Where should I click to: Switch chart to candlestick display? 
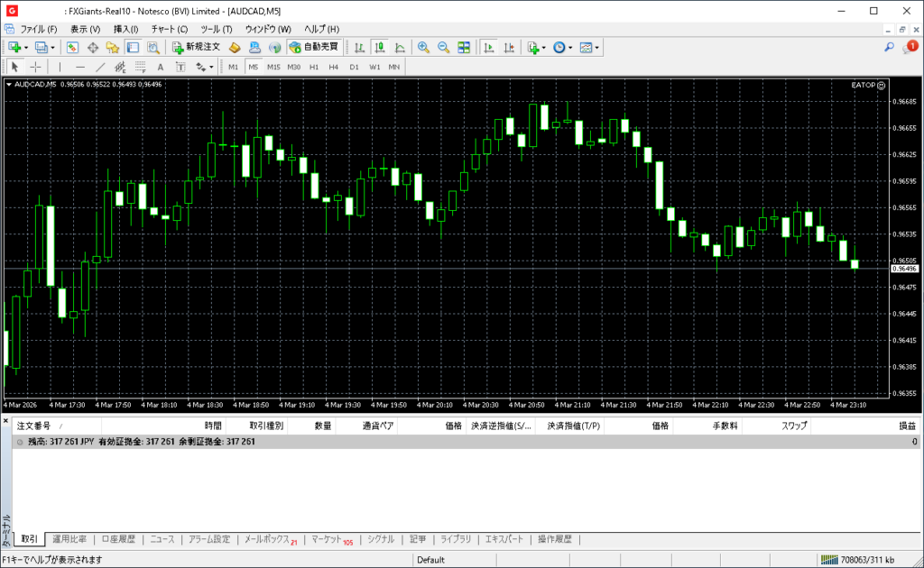379,47
